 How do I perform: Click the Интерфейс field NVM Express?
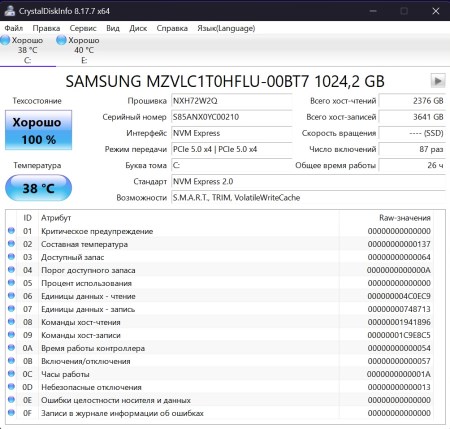pos(232,133)
